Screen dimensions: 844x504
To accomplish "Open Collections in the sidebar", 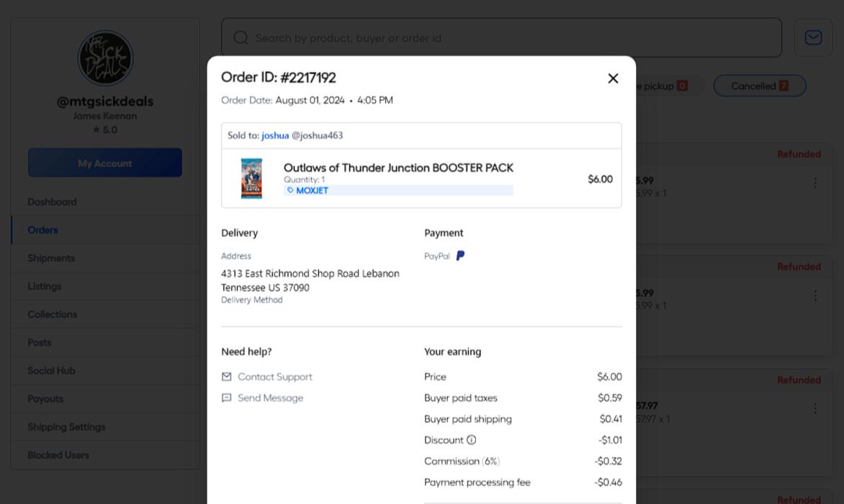I will coord(53,315).
